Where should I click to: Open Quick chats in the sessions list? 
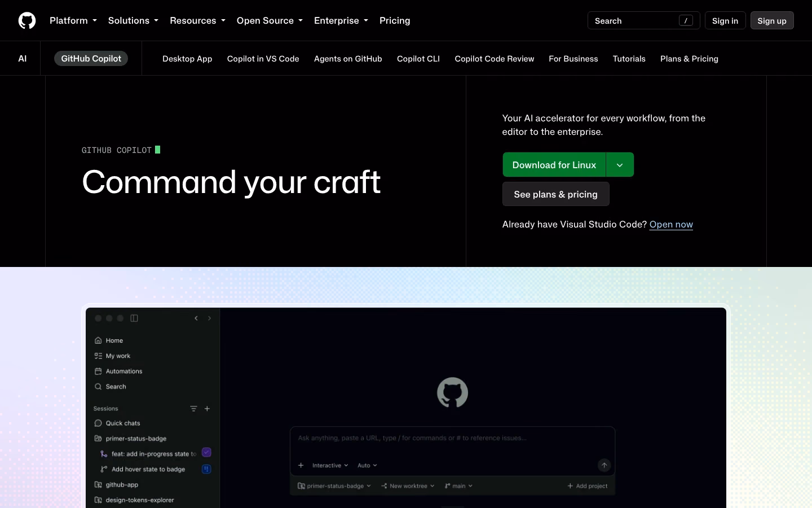click(117, 423)
